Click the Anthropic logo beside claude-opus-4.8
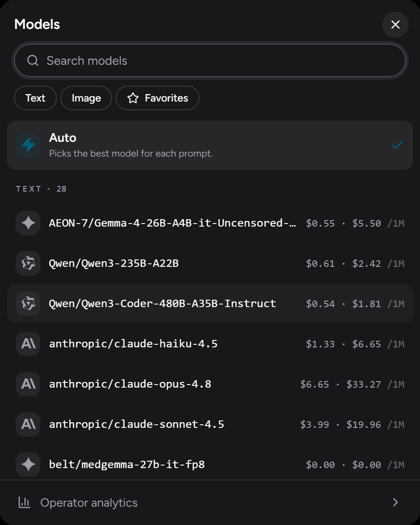The image size is (420, 525). pyautogui.click(x=28, y=384)
